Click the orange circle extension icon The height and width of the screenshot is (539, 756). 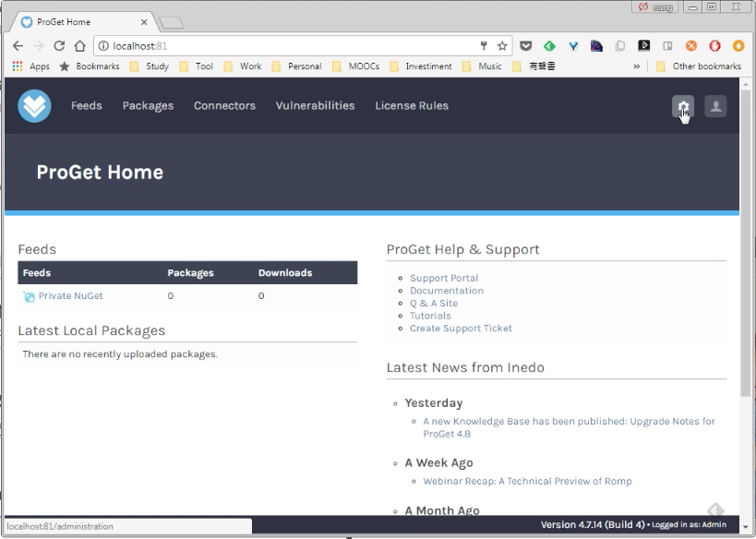tap(690, 46)
